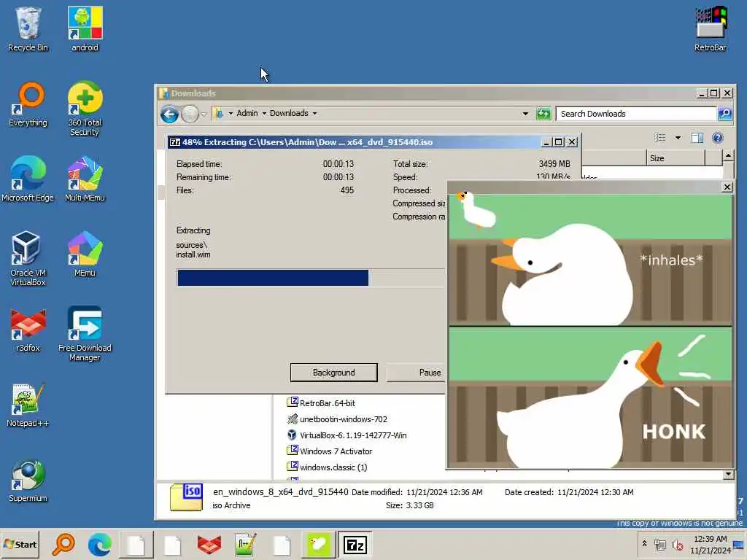Expand the hidden tray icons arrow
Image resolution: width=747 pixels, height=560 pixels.
(644, 543)
